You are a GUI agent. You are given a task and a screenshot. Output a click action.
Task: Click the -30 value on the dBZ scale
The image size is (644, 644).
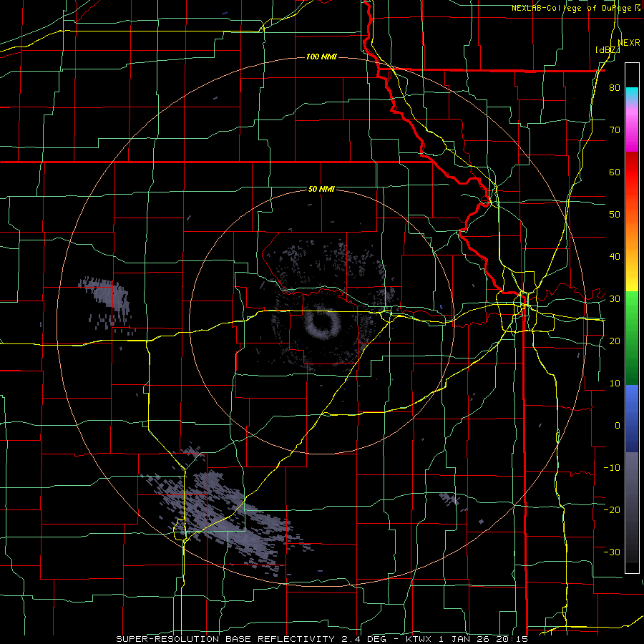[x=612, y=552]
